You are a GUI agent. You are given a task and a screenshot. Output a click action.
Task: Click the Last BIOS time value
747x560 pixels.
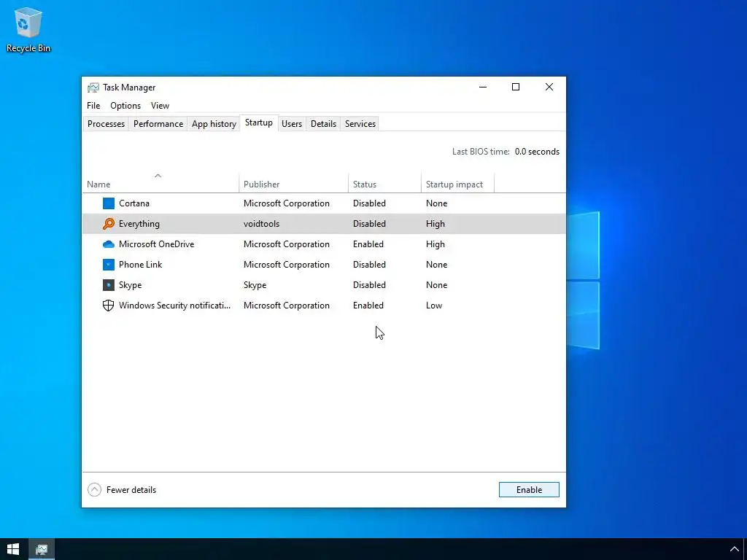[x=537, y=152]
